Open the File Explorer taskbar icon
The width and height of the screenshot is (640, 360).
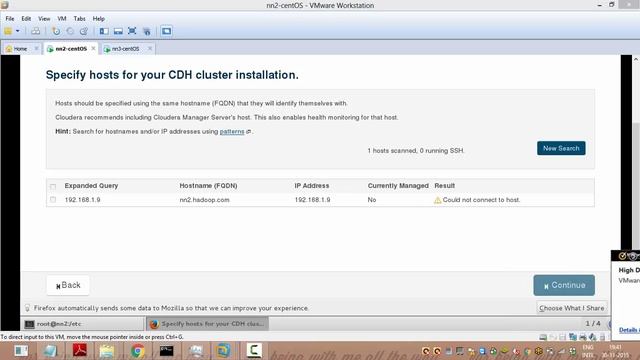(107, 351)
